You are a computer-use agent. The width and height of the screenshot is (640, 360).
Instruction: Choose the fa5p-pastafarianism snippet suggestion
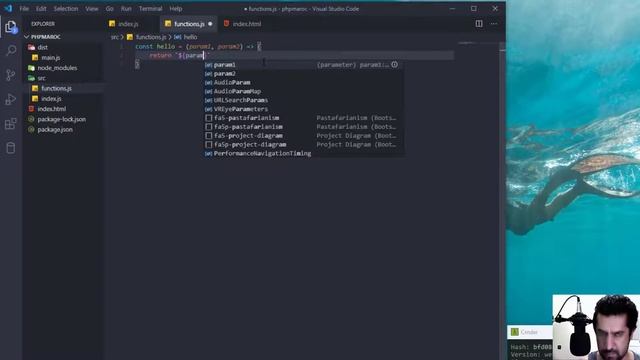[x=304, y=127]
